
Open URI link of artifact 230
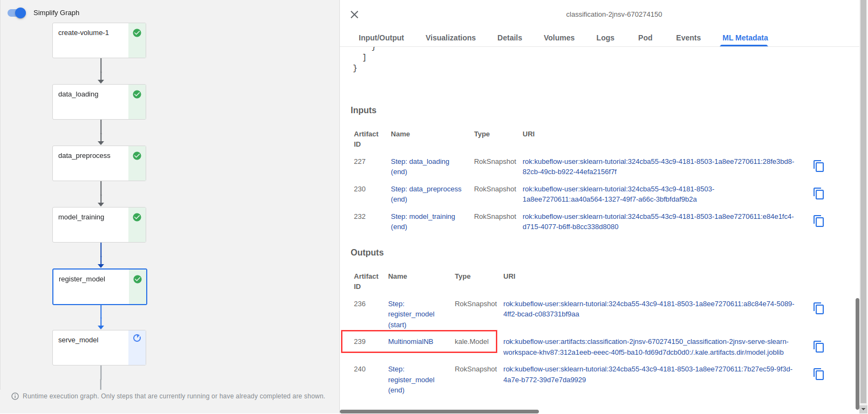pyautogui.click(x=618, y=194)
